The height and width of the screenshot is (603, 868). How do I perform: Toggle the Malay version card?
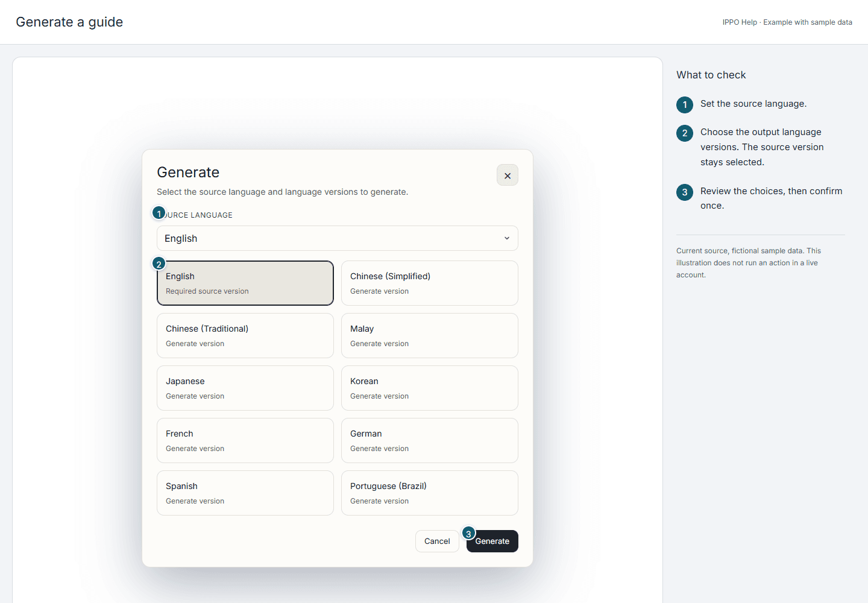430,336
